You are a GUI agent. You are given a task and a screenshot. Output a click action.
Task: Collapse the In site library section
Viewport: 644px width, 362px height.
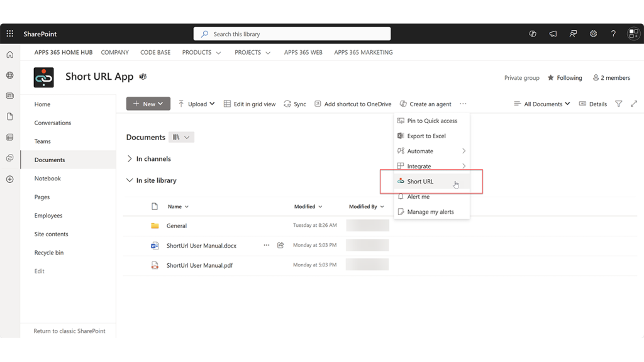tap(151, 180)
